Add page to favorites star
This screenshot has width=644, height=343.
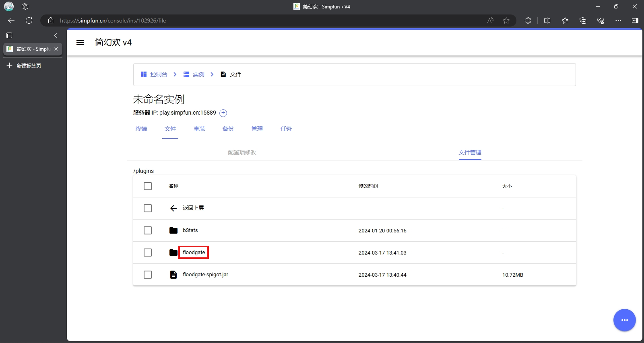click(506, 21)
